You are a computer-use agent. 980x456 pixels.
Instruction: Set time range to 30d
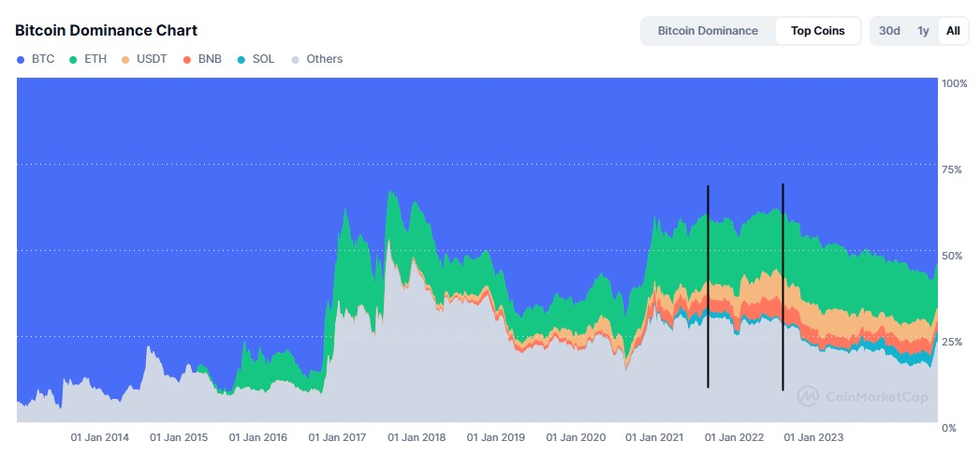[889, 31]
